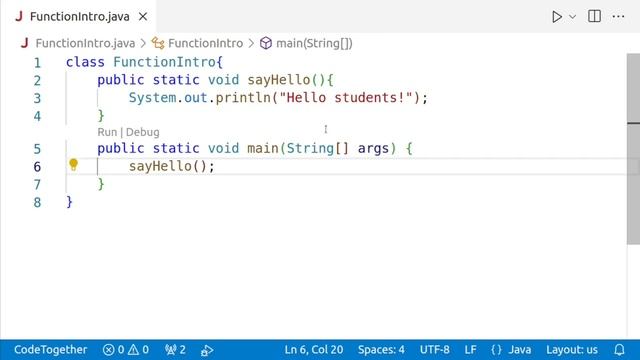Change indentation via Spaces: 4

[381, 350]
